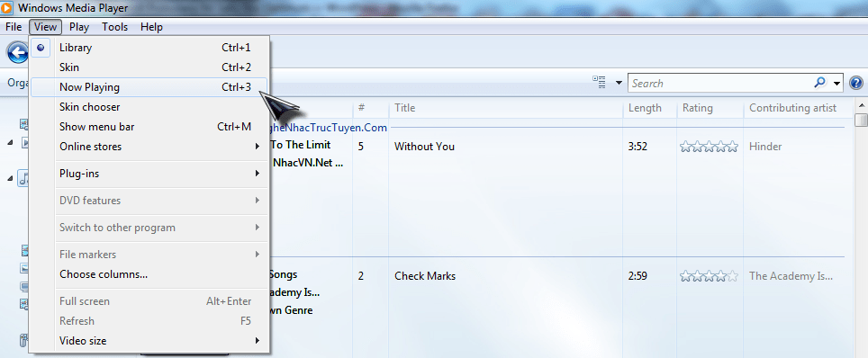This screenshot has width=868, height=358.
Task: Open the Play menu
Action: coord(79,27)
